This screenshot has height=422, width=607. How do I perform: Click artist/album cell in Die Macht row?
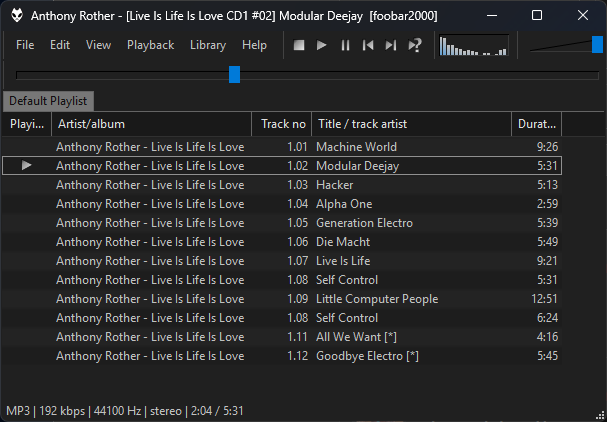click(150, 242)
